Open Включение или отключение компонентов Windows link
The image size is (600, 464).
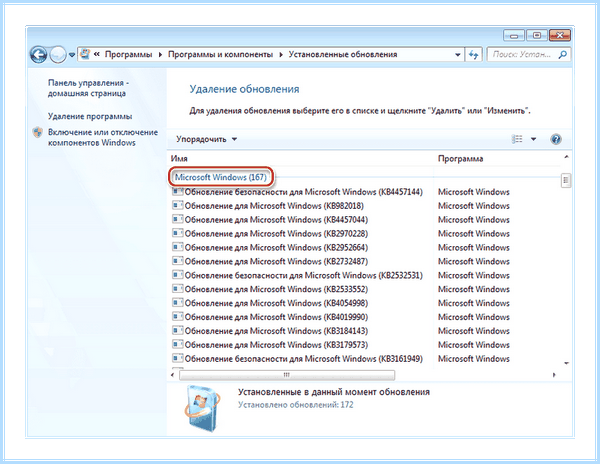pos(103,137)
